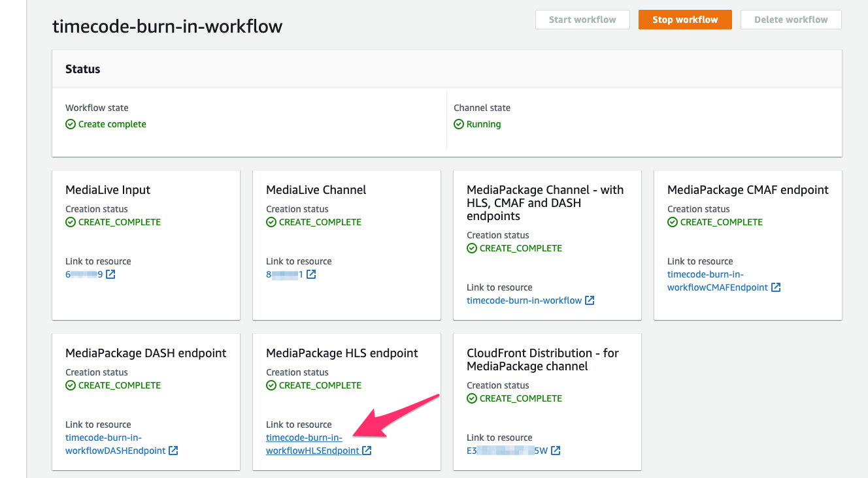Click checkmark icon in CloudFront Distribution card

472,398
